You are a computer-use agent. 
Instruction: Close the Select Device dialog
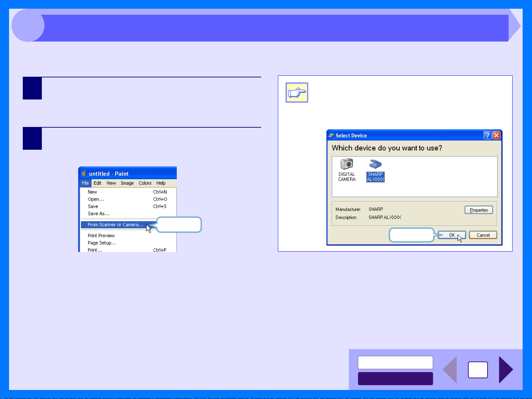497,135
